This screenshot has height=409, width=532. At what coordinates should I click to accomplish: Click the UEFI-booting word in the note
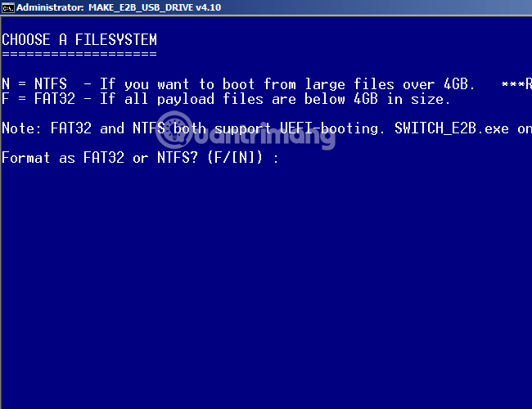pyautogui.click(x=329, y=128)
